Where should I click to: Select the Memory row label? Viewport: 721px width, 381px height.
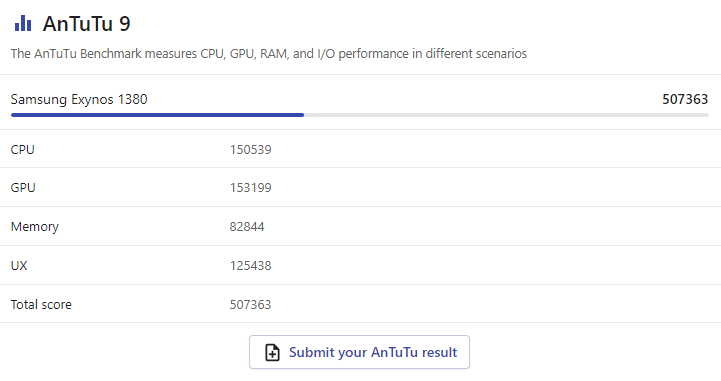35,227
